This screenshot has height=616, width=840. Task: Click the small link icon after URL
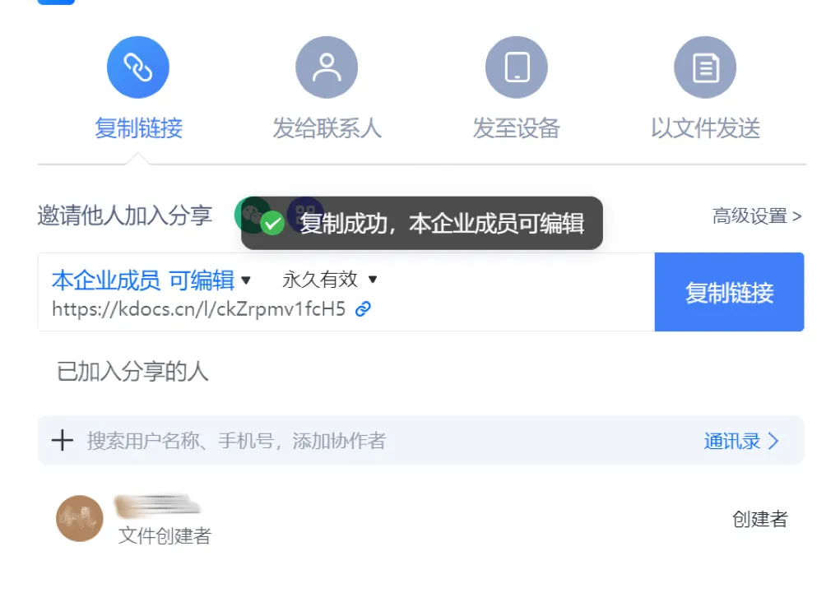(x=363, y=309)
